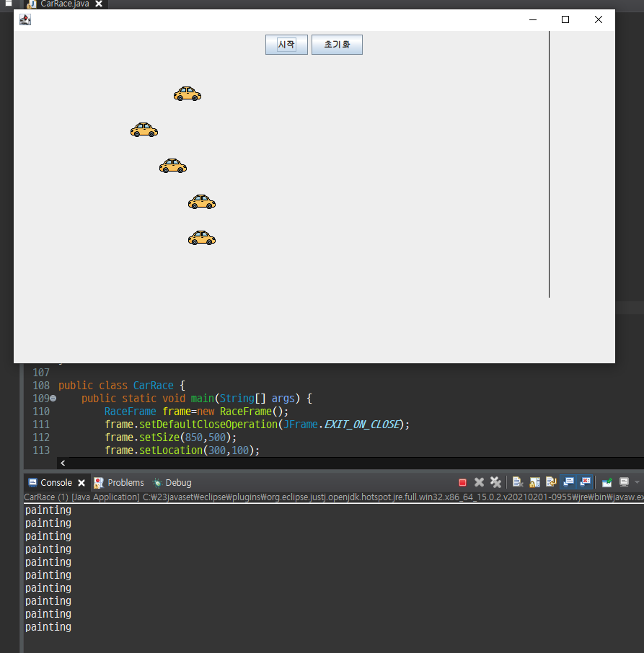The width and height of the screenshot is (644, 653).
Task: Click setLocation in line 113
Action: [x=171, y=450]
